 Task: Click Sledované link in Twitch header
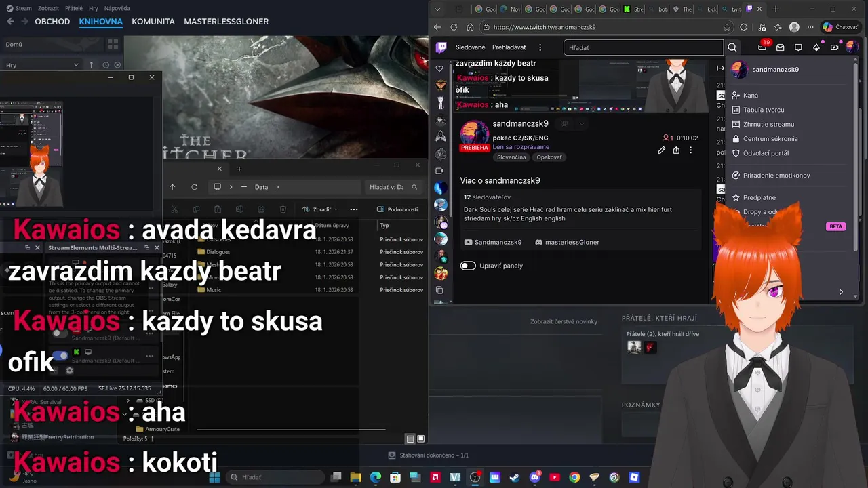470,47
